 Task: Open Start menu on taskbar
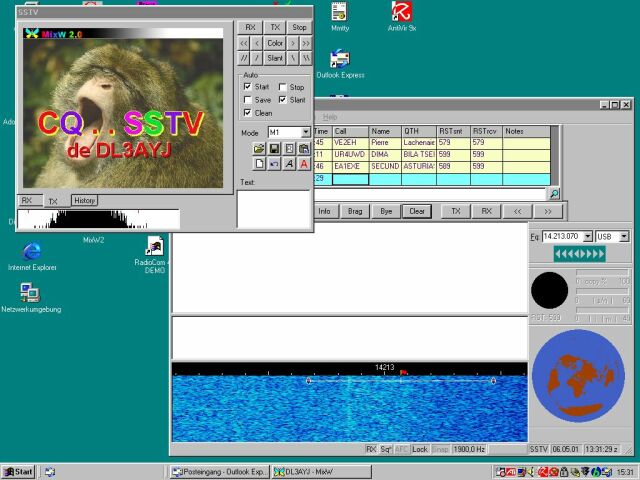tap(18, 472)
